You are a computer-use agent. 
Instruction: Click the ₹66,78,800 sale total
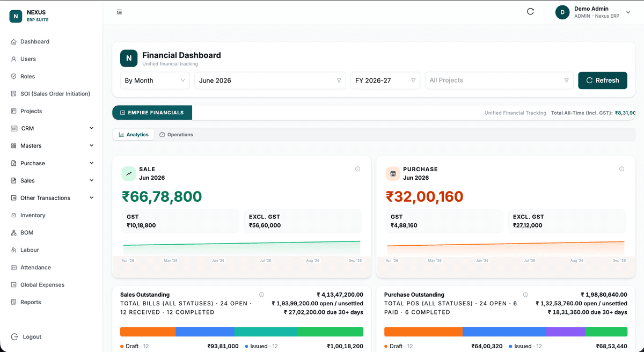[162, 196]
